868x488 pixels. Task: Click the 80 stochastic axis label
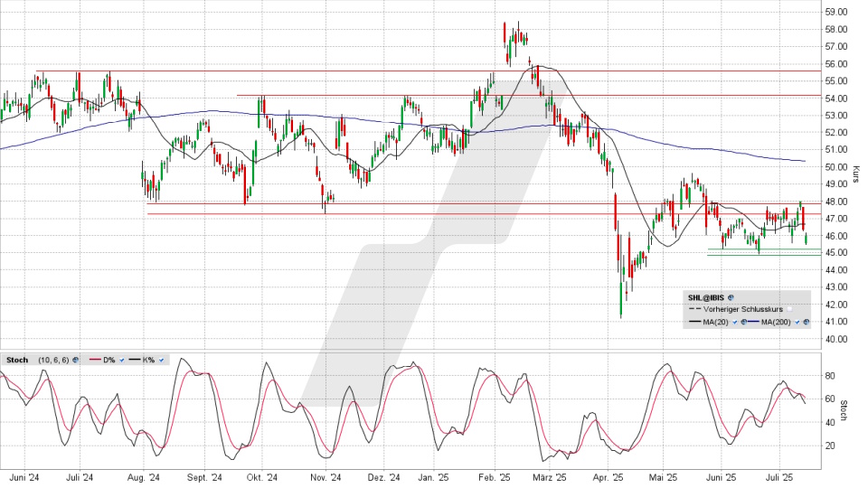click(830, 376)
